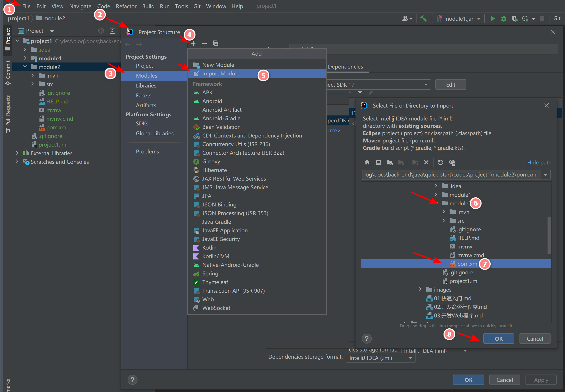Open the Refactor menu
565x392 pixels.
coord(126,6)
